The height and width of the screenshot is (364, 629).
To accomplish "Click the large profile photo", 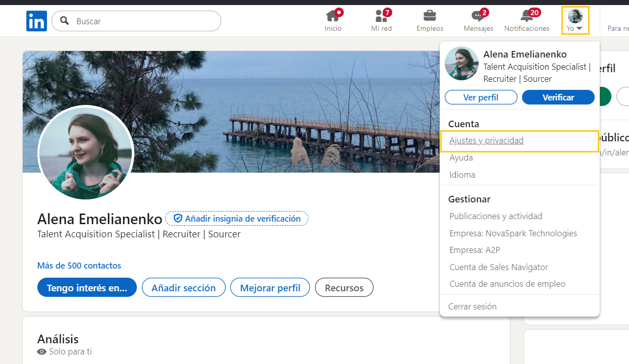I will tap(85, 152).
